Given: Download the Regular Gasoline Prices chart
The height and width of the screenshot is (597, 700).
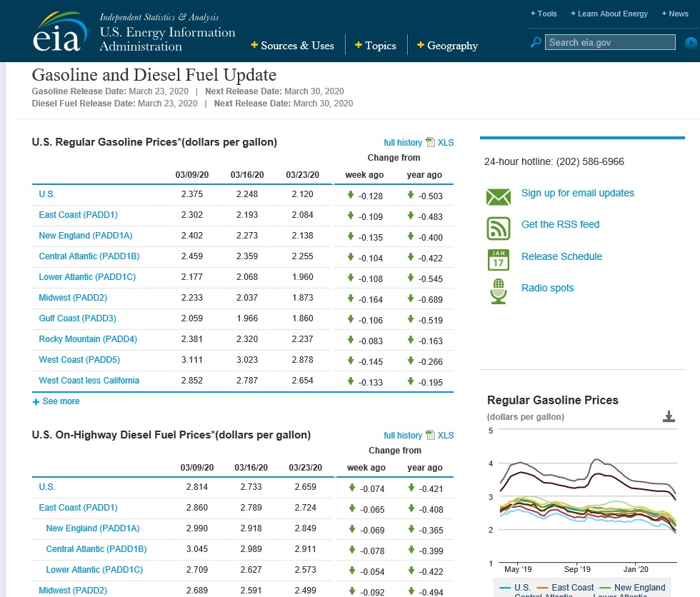Looking at the screenshot, I should coord(669,416).
